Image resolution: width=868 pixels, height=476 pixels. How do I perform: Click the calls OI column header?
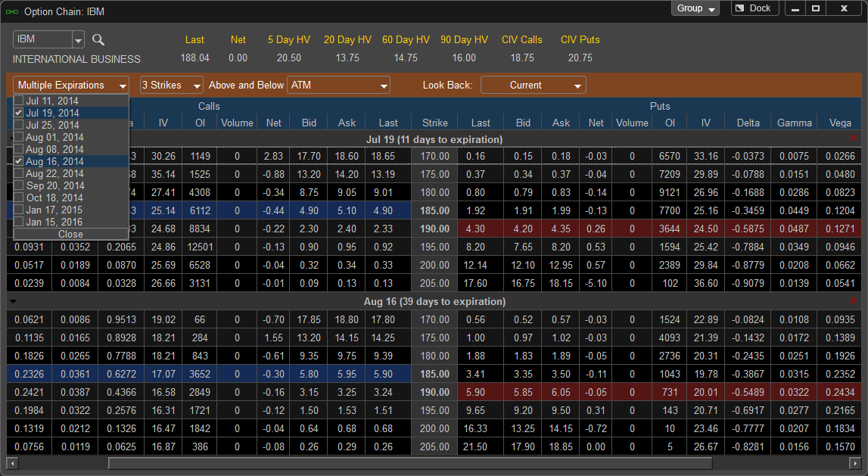click(x=201, y=123)
